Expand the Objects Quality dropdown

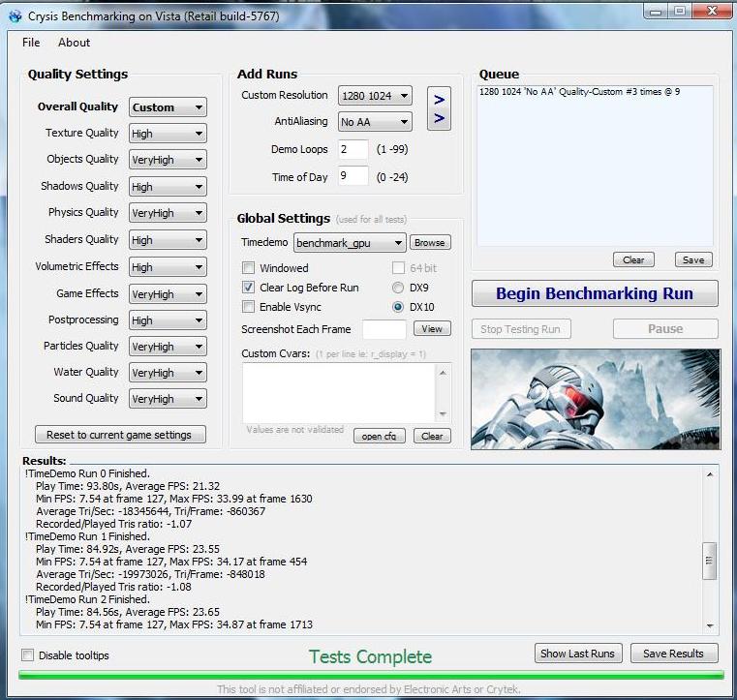point(168,160)
